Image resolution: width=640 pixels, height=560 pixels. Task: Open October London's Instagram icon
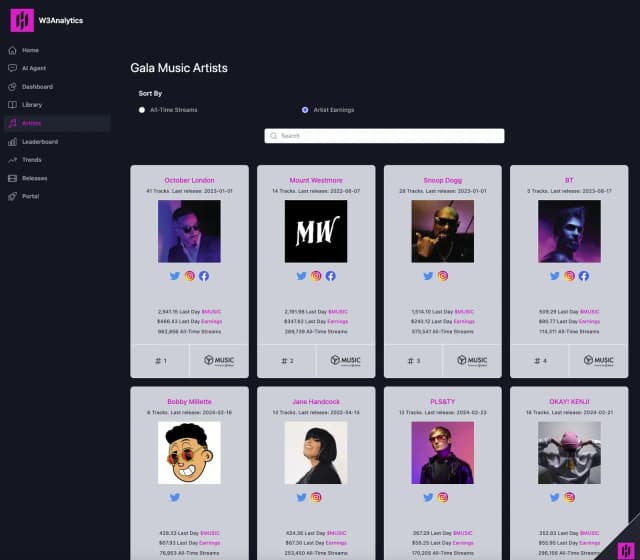click(189, 276)
